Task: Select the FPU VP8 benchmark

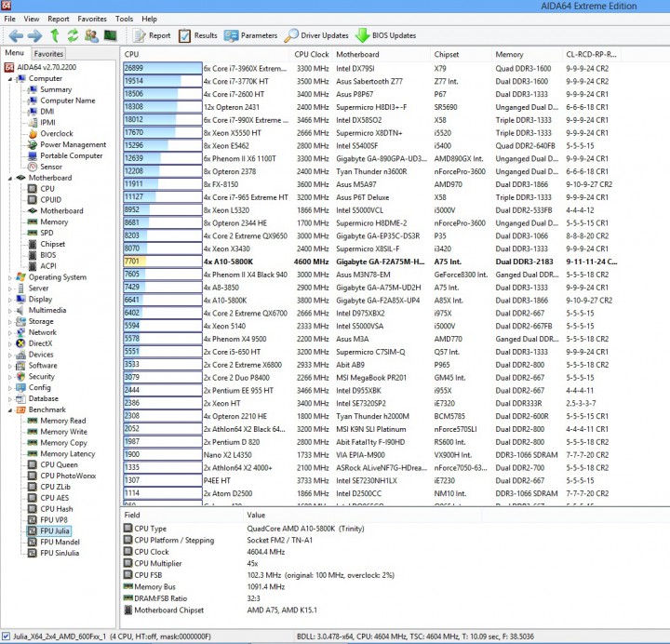Action: 54,519
